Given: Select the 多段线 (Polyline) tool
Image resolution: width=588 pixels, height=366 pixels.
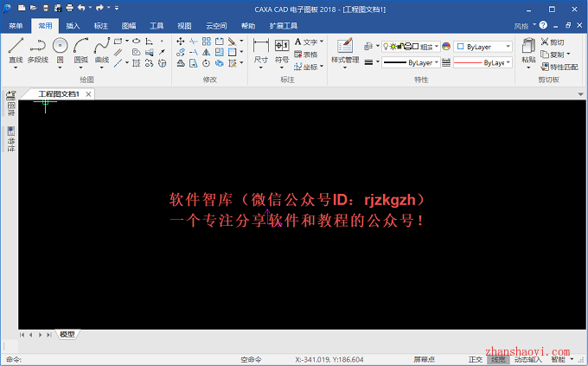Looking at the screenshot, I should (38, 50).
